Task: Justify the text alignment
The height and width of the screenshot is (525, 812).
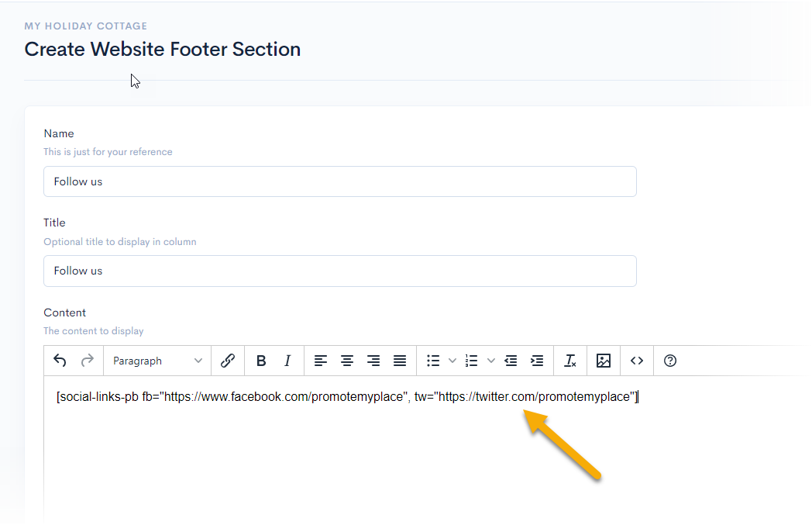Action: point(400,361)
